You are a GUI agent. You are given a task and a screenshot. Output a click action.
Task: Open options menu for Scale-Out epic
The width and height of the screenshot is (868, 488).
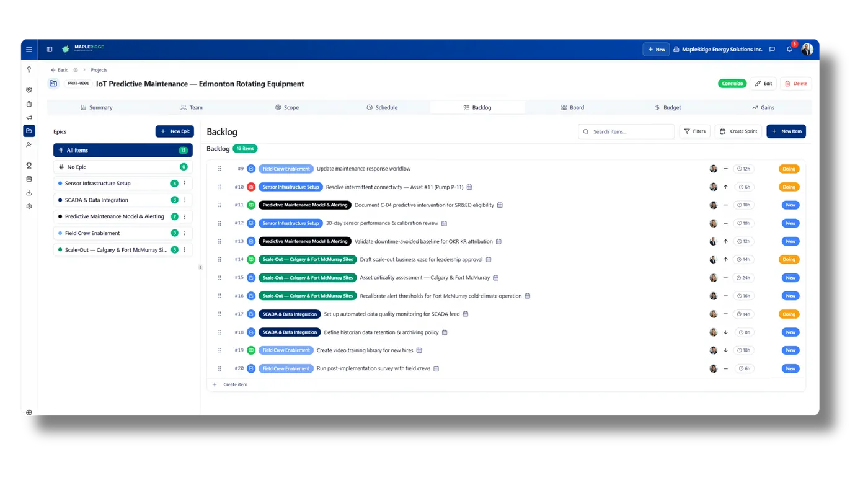pyautogui.click(x=184, y=250)
